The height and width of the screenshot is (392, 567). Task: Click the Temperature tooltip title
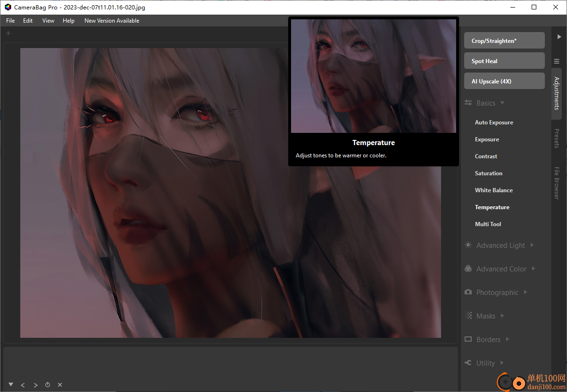coord(374,143)
